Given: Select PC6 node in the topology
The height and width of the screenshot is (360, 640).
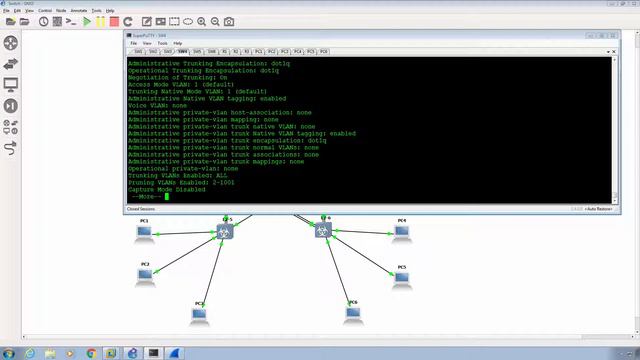Looking at the screenshot, I should point(353,315).
